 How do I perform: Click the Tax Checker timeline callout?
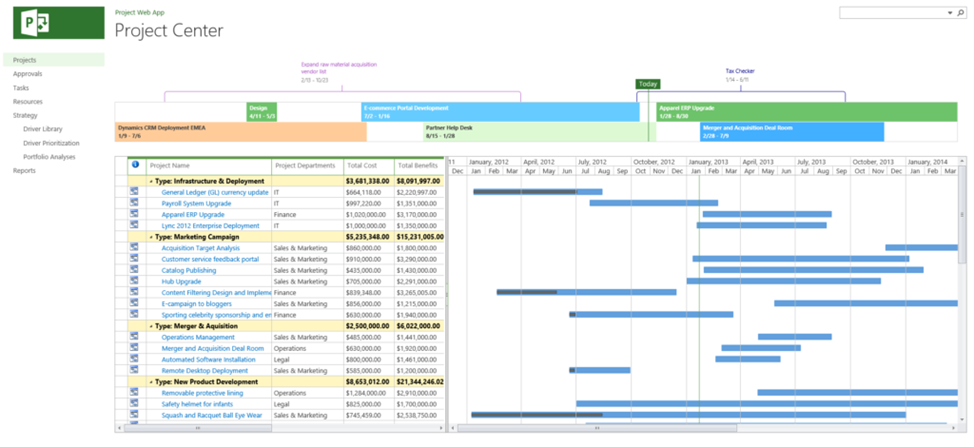pyautogui.click(x=740, y=75)
